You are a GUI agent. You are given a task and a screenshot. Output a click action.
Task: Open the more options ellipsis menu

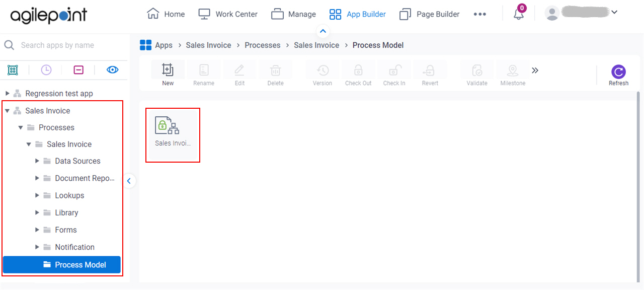pyautogui.click(x=480, y=14)
